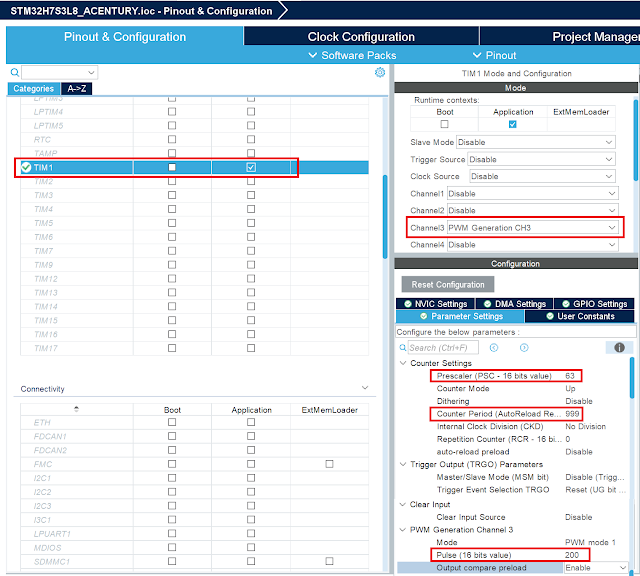The height and width of the screenshot is (576, 640).
Task: Click the search magnifier icon above Categories
Action: click(x=15, y=73)
